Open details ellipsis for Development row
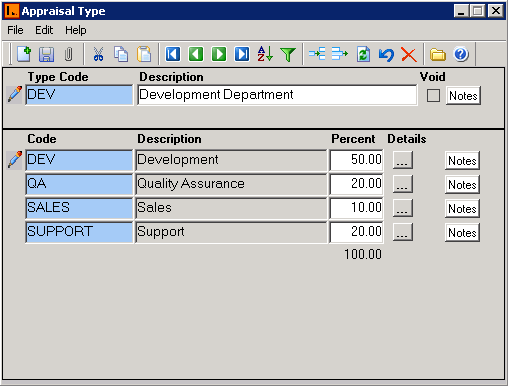Image resolution: width=508 pixels, height=386 pixels. (403, 160)
